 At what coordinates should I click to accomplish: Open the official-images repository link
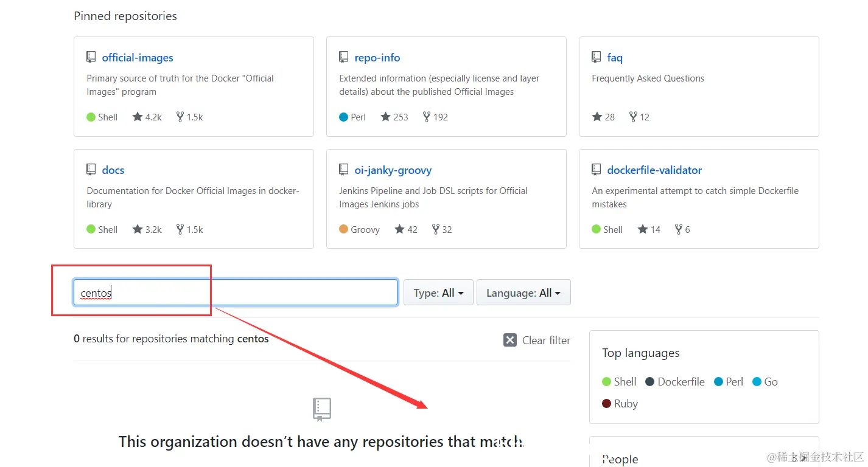click(x=138, y=58)
